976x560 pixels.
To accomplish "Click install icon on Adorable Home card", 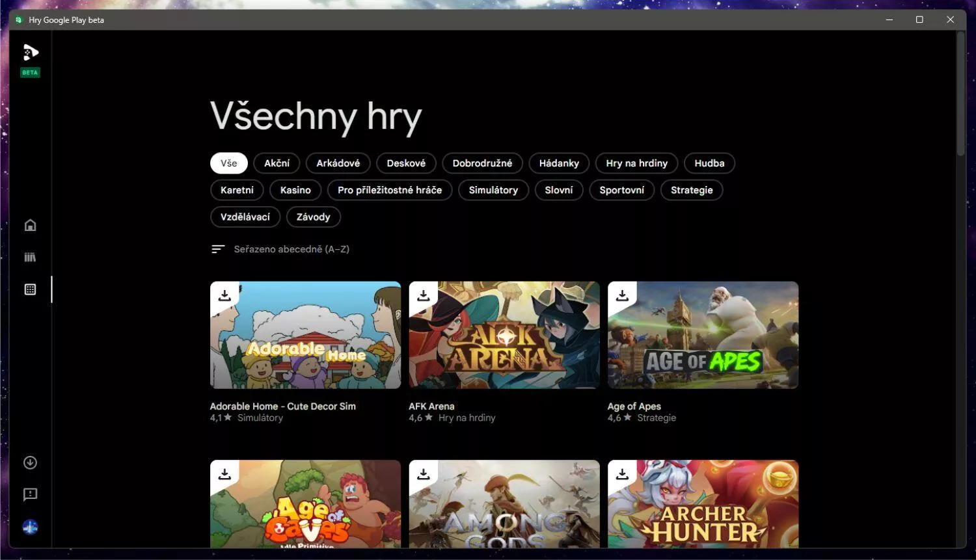I will click(224, 296).
